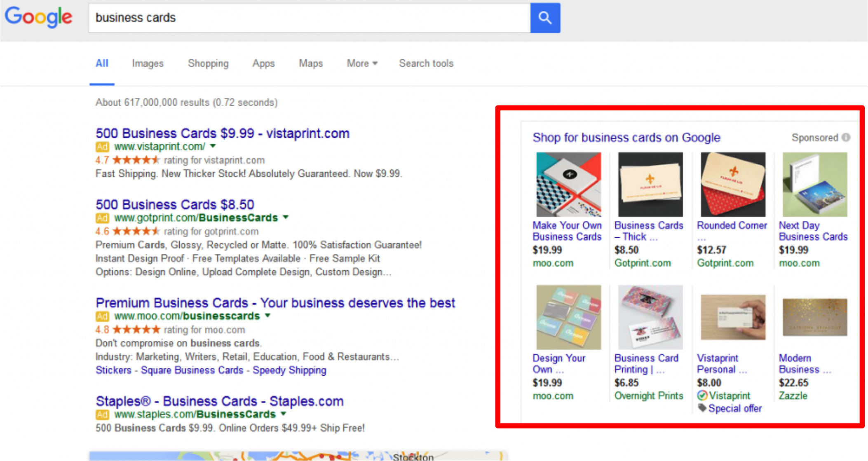The height and width of the screenshot is (461, 868).
Task: Click the Design Your Own product image
Action: pyautogui.click(x=568, y=317)
